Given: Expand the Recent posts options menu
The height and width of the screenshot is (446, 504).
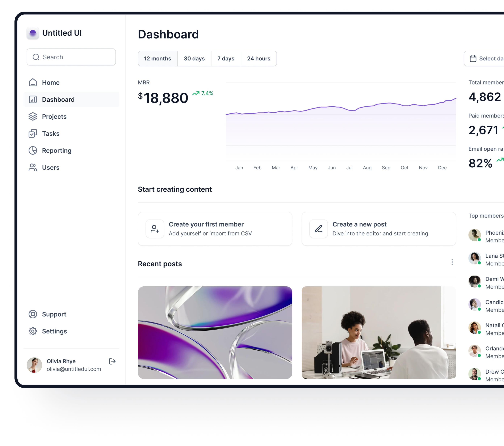Looking at the screenshot, I should [x=452, y=262].
